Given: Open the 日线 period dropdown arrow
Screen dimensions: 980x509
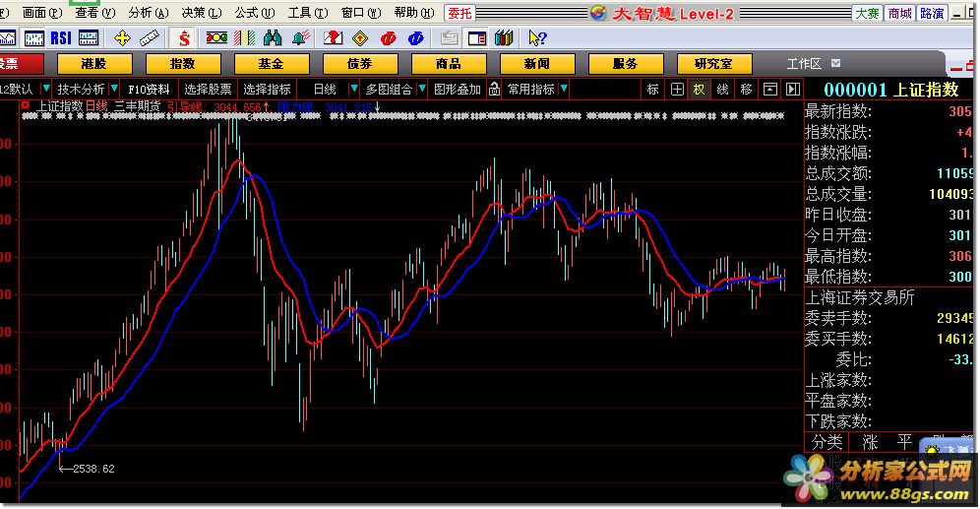Looking at the screenshot, I should [x=354, y=90].
